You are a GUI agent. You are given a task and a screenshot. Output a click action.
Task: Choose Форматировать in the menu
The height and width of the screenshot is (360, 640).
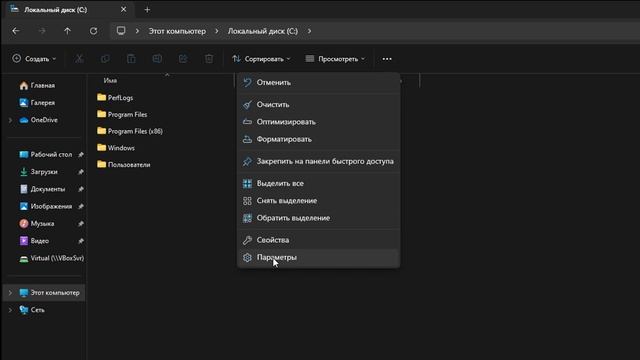click(x=318, y=139)
